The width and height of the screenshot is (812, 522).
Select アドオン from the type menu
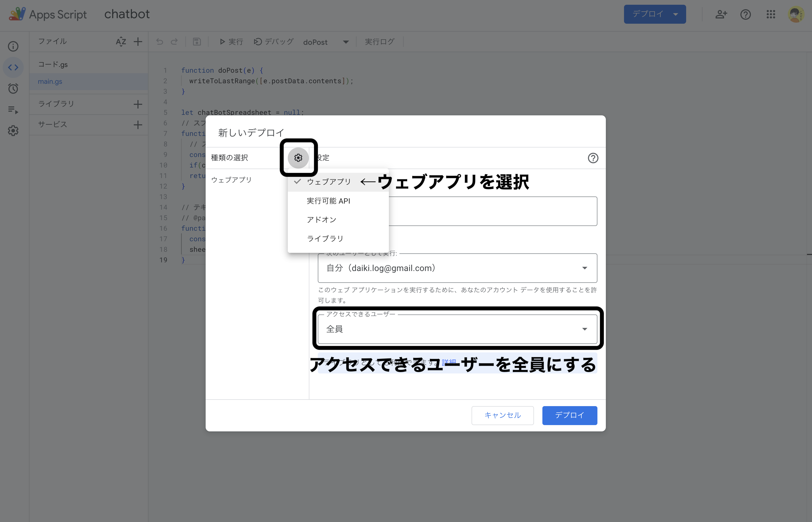(x=338, y=220)
